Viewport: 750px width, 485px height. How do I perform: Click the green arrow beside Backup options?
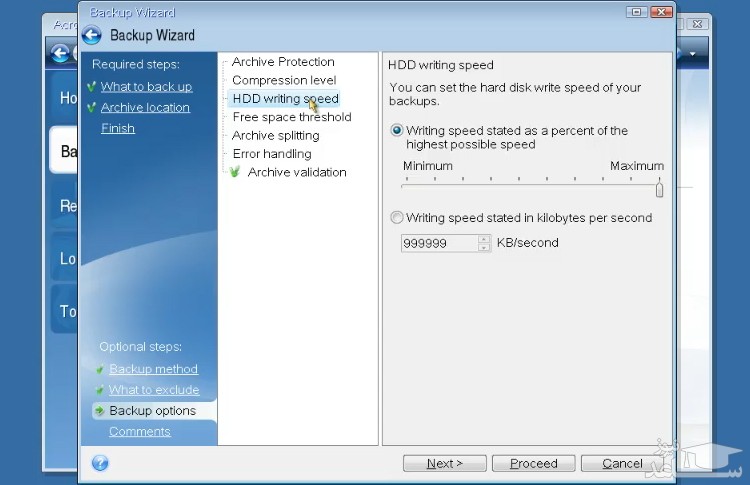(x=99, y=411)
